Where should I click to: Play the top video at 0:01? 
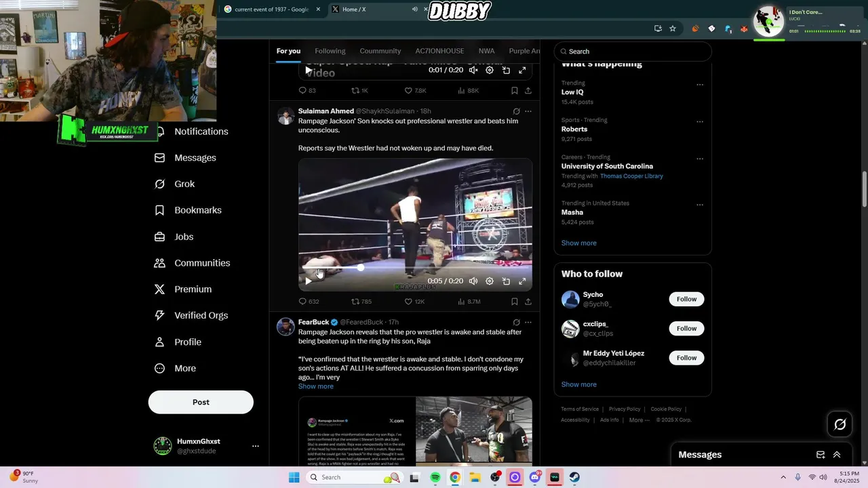(309, 70)
